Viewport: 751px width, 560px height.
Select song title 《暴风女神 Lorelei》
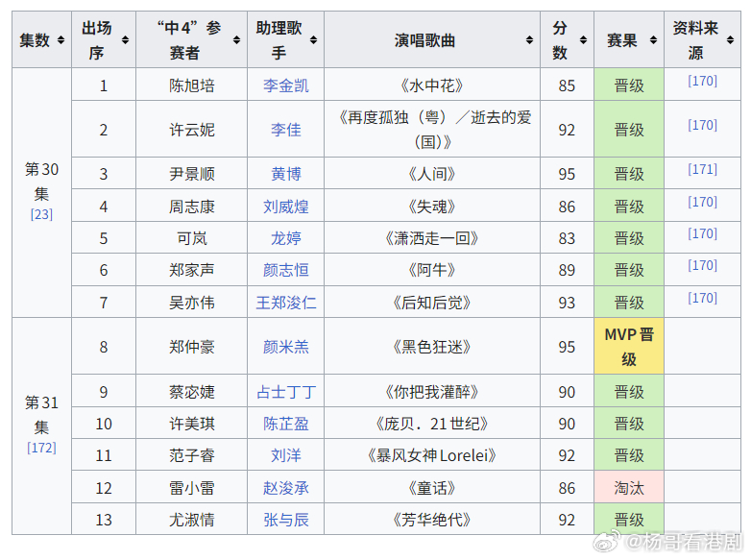click(x=432, y=455)
